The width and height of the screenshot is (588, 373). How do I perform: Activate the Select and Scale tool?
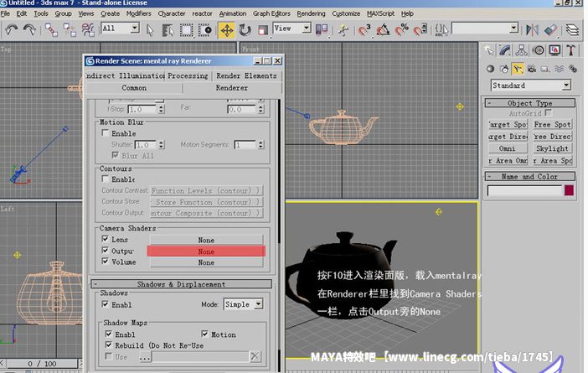pos(263,30)
